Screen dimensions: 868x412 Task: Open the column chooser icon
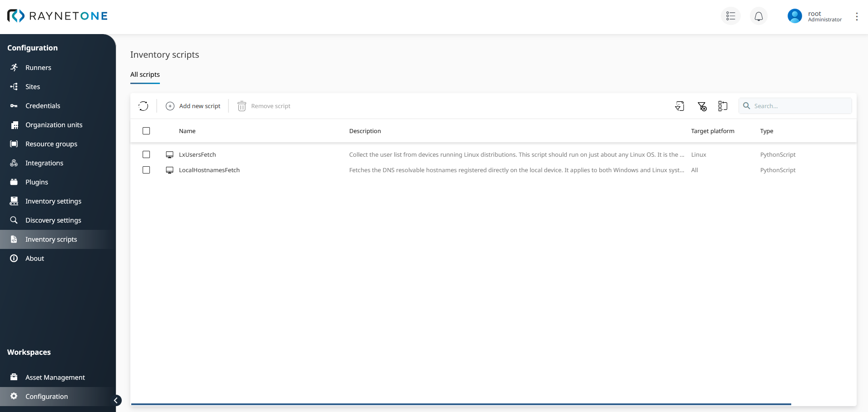coord(723,106)
